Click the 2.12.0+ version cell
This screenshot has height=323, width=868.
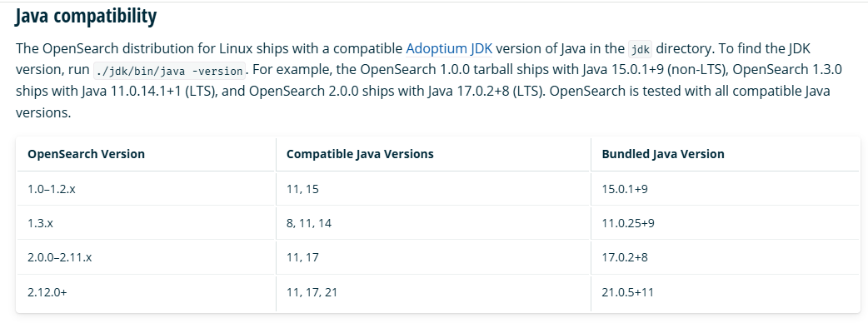(146, 292)
